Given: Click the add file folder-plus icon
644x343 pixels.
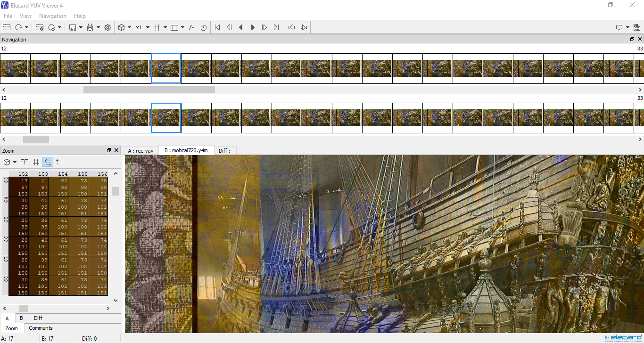Looking at the screenshot, I should coord(40,27).
